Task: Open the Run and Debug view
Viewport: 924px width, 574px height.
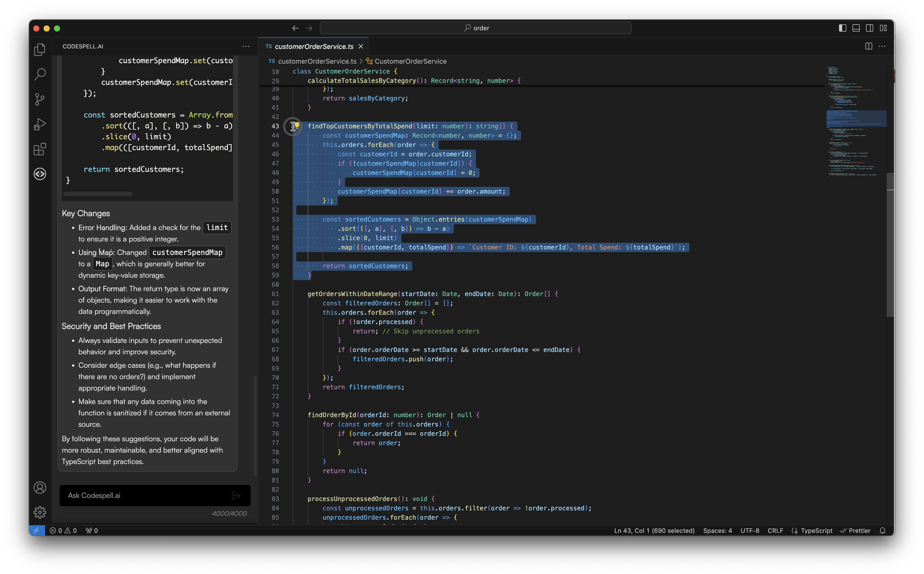Action: (40, 124)
